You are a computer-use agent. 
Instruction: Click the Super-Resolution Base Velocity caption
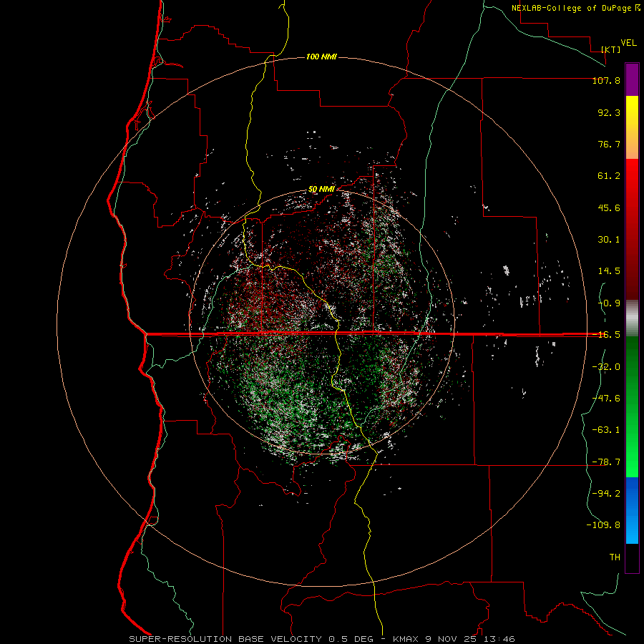click(321, 639)
